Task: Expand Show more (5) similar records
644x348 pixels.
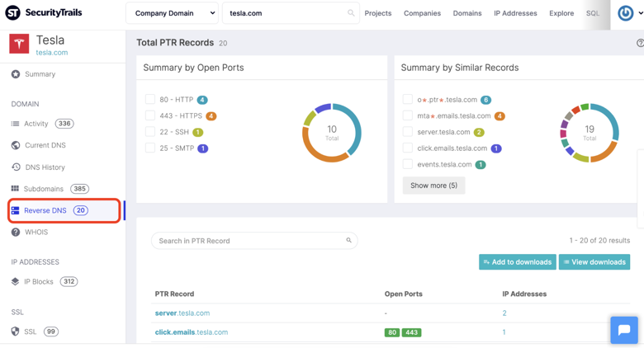Action: click(433, 186)
